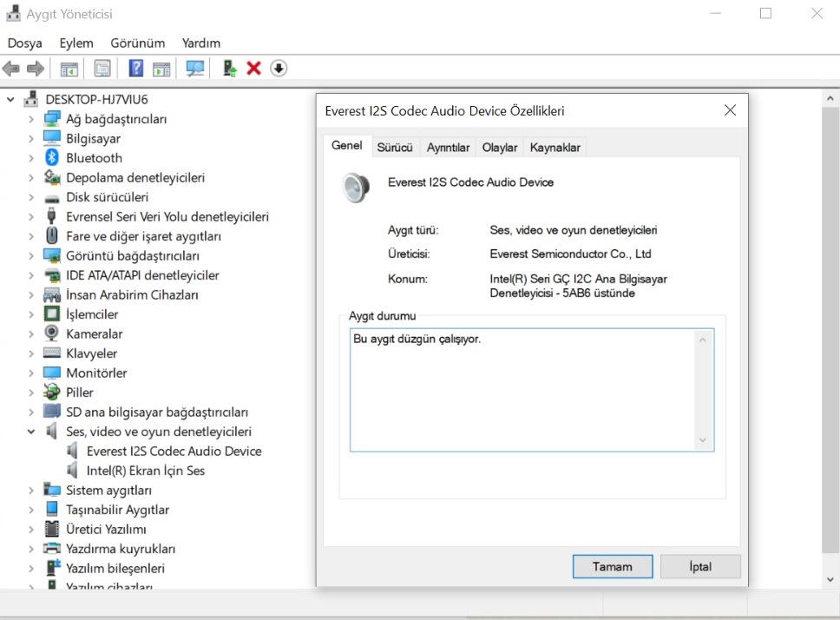The width and height of the screenshot is (840, 620).
Task: Click the Tamam button
Action: 613,566
